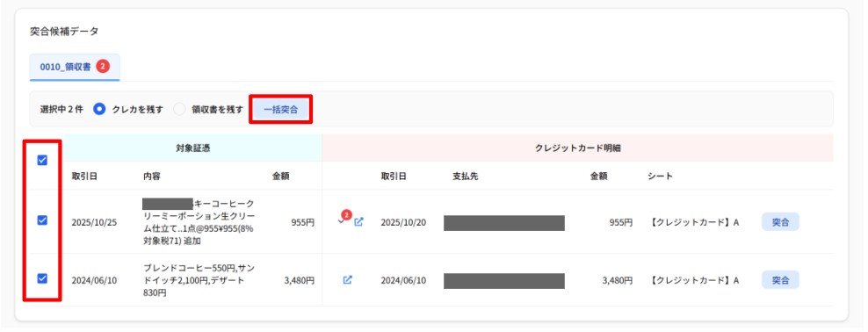Click the 対象証憑 column group header

coord(192,148)
